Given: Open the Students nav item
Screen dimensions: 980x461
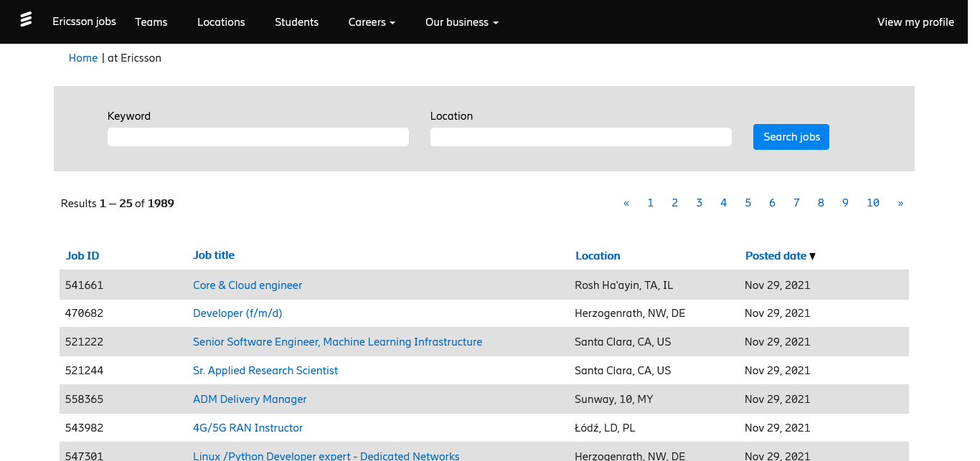Looking at the screenshot, I should (296, 22).
